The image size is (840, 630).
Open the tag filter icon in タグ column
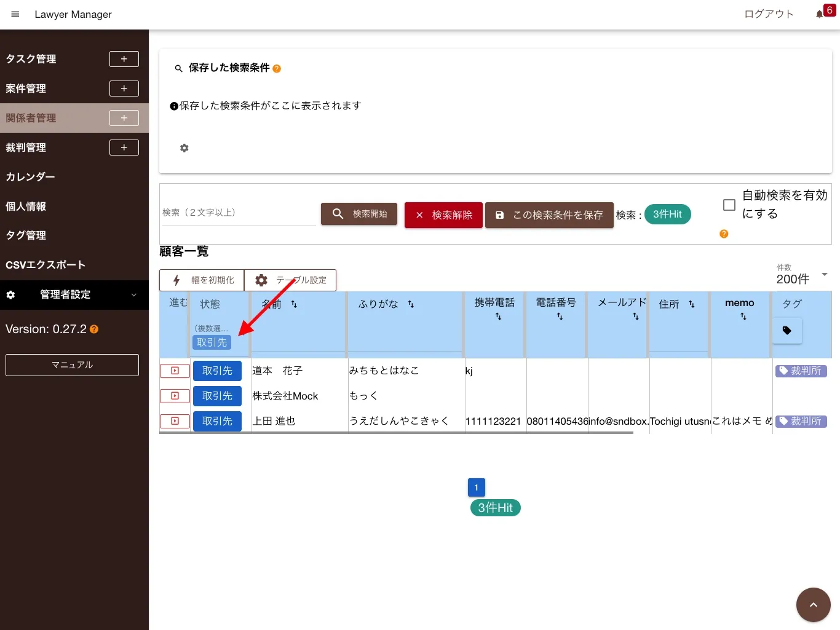787,331
